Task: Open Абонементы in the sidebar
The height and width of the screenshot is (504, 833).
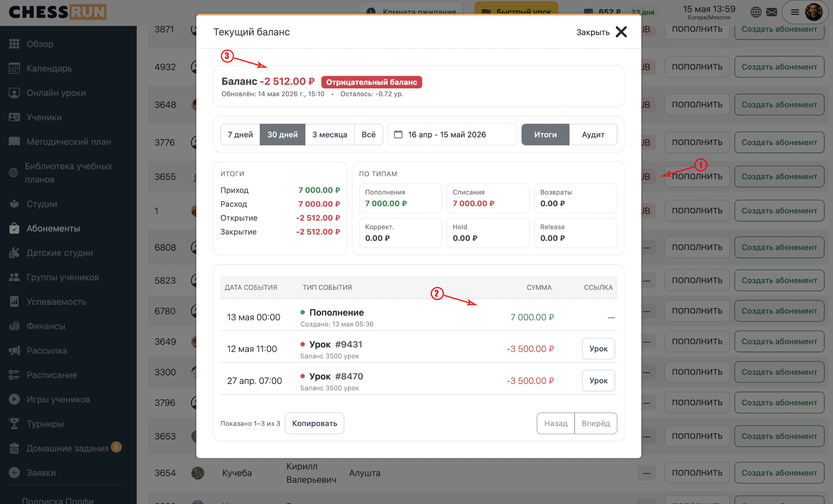Action: [53, 228]
